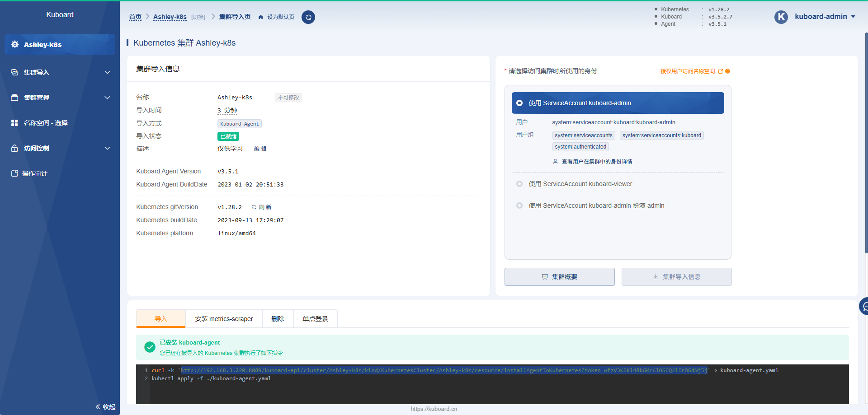The width and height of the screenshot is (868, 415).
Task: Open the Ashley-k8s sidebar cluster item
Action: pos(60,44)
